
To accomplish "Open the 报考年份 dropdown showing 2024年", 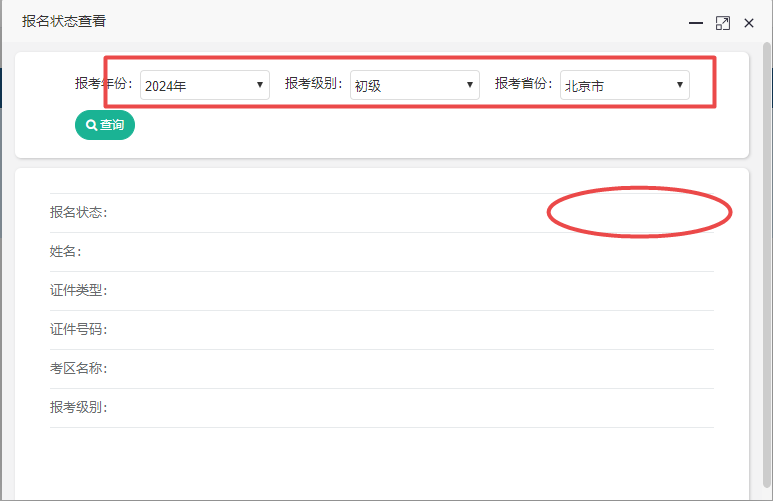I will coord(204,85).
